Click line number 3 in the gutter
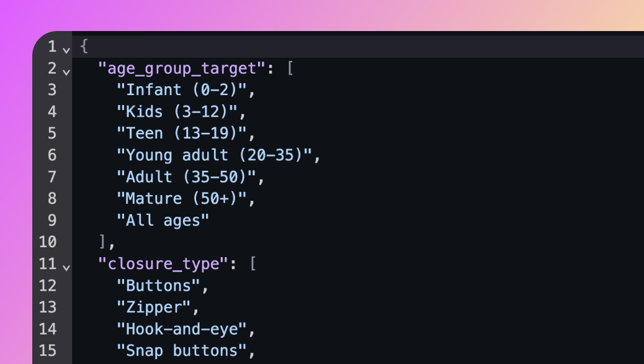This screenshot has height=364, width=644. click(x=51, y=90)
